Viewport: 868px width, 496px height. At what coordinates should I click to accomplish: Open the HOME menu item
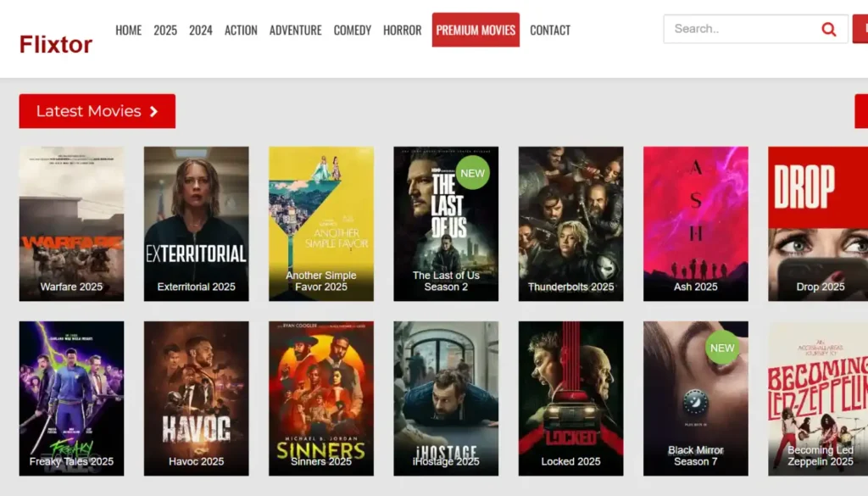[129, 30]
